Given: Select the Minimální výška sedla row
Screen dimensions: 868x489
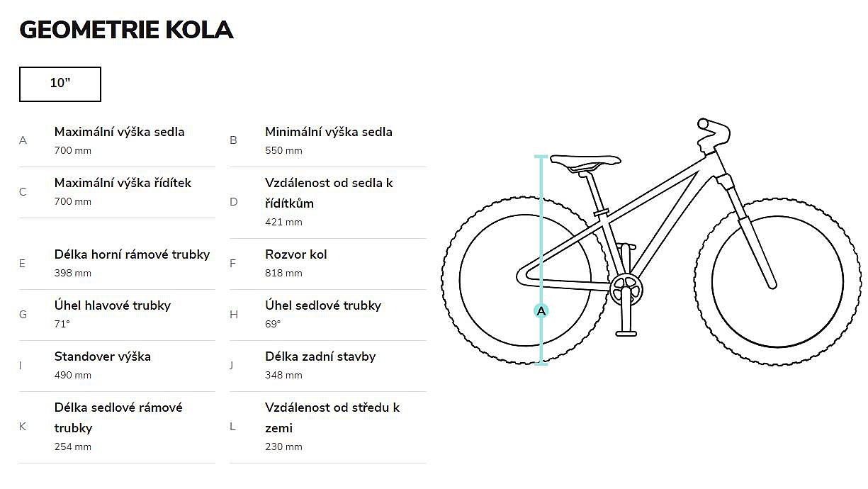Looking at the screenshot, I should (x=328, y=140).
